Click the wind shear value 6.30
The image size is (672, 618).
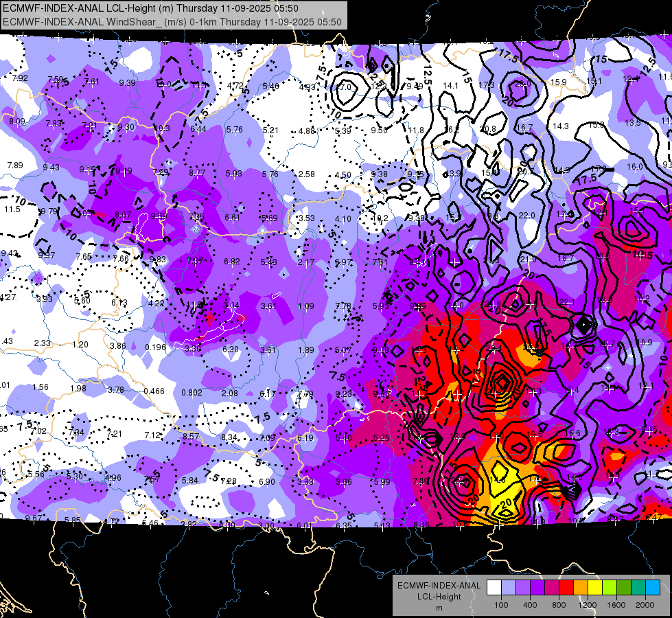[231, 349]
